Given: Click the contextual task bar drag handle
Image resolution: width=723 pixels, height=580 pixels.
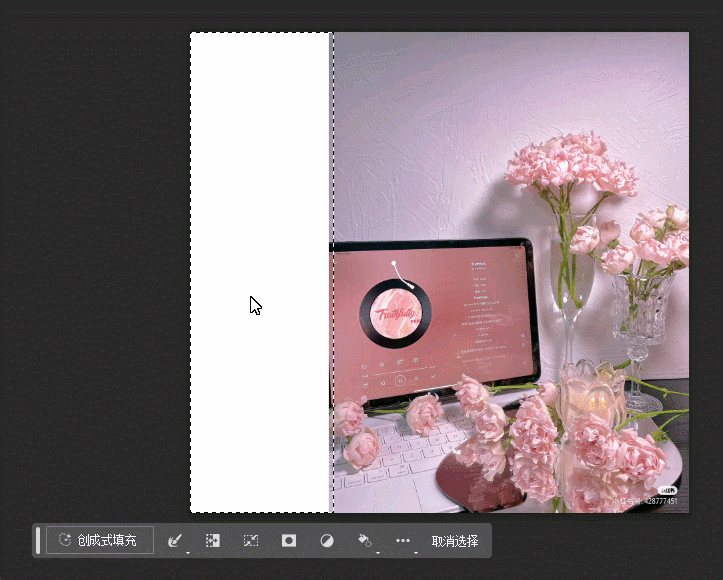Looking at the screenshot, I should pos(38,540).
